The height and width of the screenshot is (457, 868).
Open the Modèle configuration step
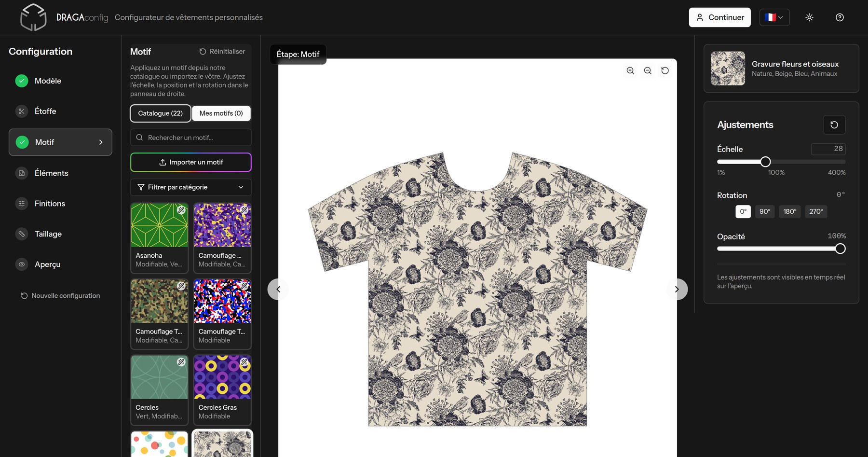tap(60, 81)
